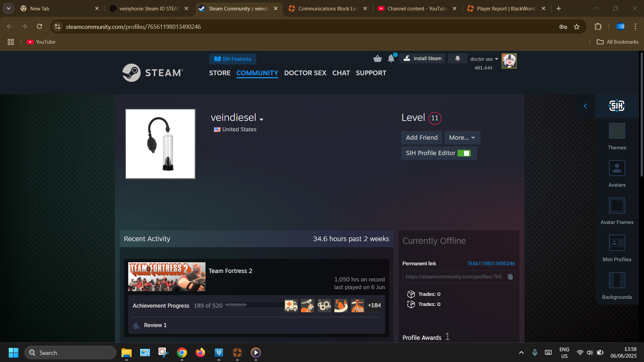Click the first Trades cube icon
This screenshot has height=362, width=644.
(x=411, y=294)
